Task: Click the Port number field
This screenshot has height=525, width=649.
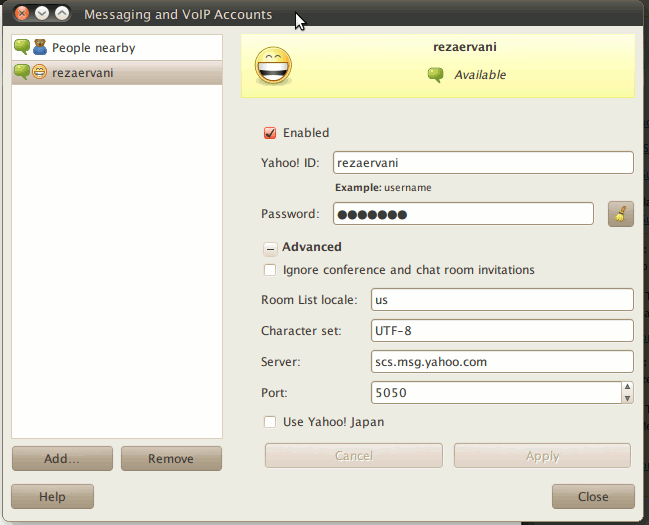Action: tap(496, 393)
